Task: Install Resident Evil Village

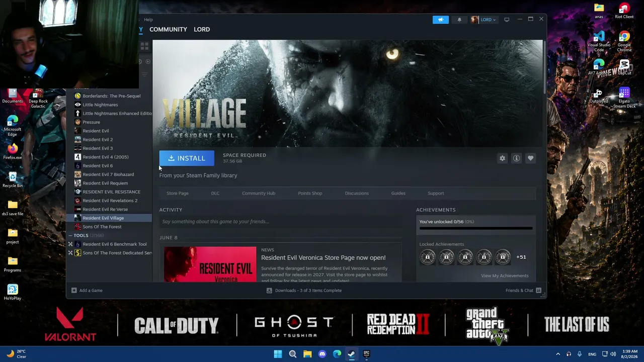Action: [x=187, y=158]
